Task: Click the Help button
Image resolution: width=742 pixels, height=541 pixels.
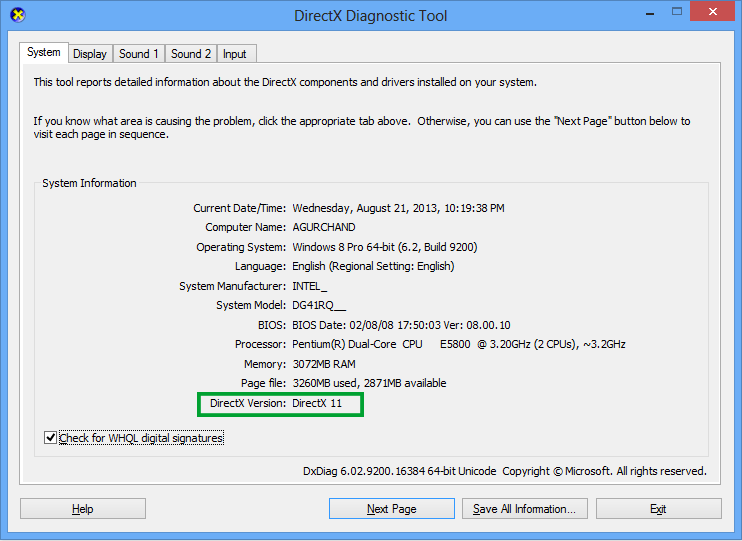Action: pos(83,509)
